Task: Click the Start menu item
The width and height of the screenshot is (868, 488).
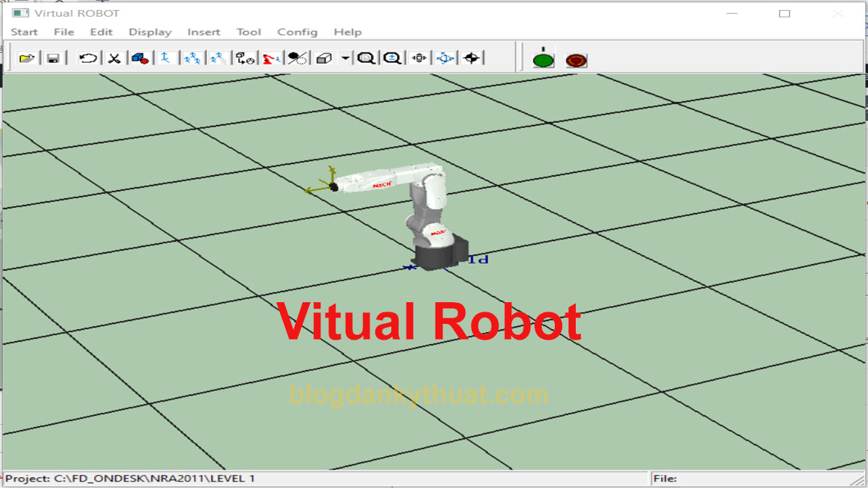Action: pos(24,32)
